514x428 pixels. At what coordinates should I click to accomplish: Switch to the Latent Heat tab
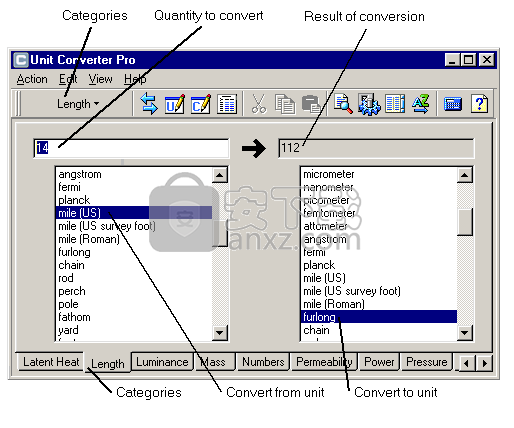click(x=51, y=362)
